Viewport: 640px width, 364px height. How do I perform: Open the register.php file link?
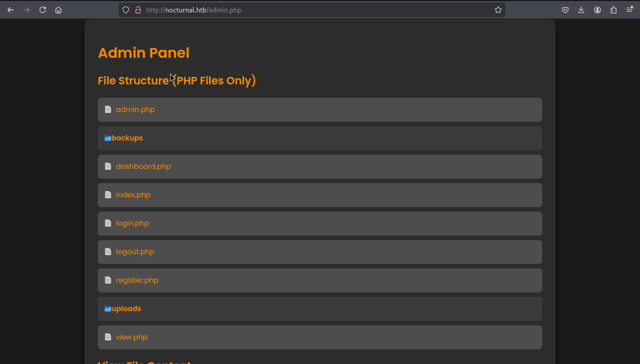coord(137,280)
